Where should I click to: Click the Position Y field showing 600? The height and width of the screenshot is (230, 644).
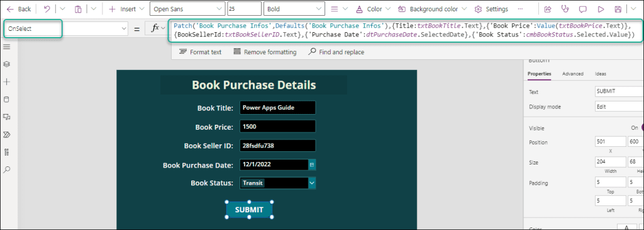point(635,142)
